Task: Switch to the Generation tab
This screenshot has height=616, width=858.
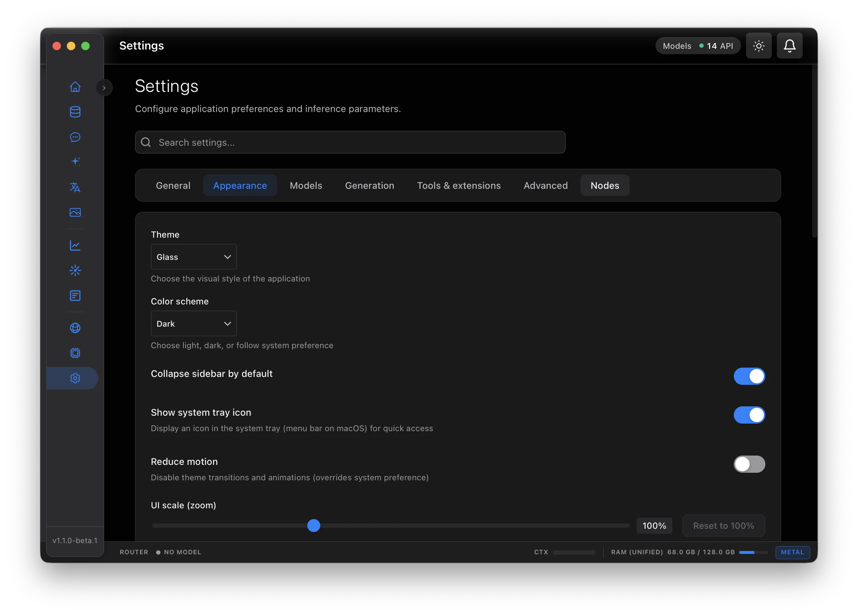Action: (x=369, y=185)
